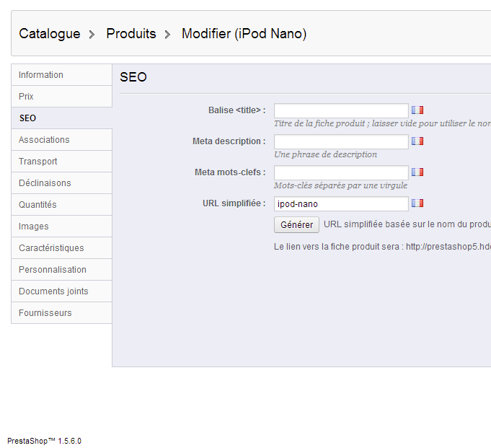Select the Associations tab
The image size is (491, 448).
(44, 140)
